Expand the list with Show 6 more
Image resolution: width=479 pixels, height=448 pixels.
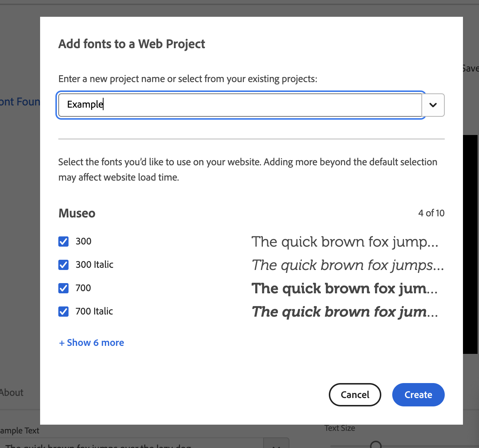91,343
